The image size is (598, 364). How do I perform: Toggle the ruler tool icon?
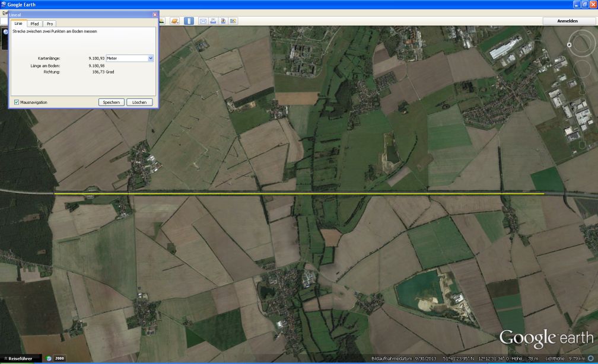pos(189,21)
